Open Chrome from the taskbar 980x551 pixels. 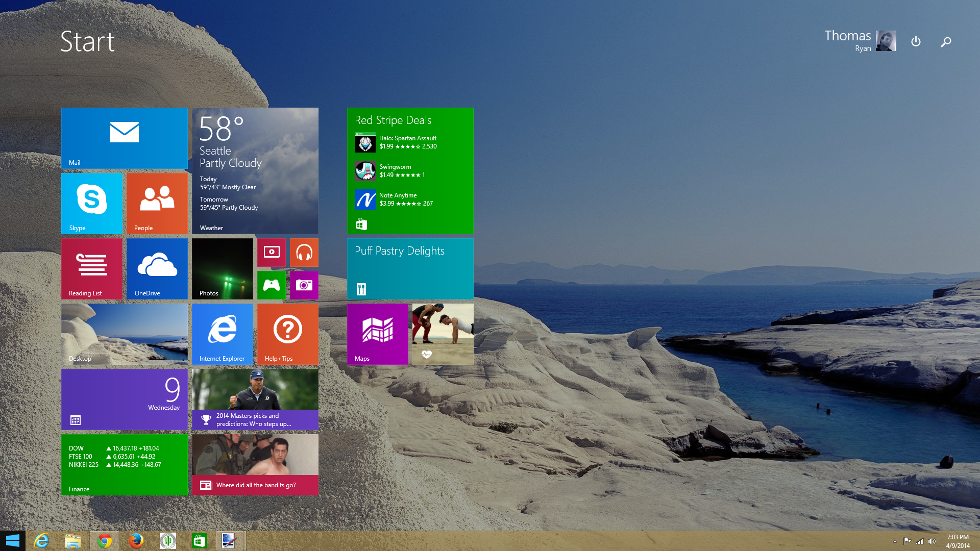(x=105, y=541)
